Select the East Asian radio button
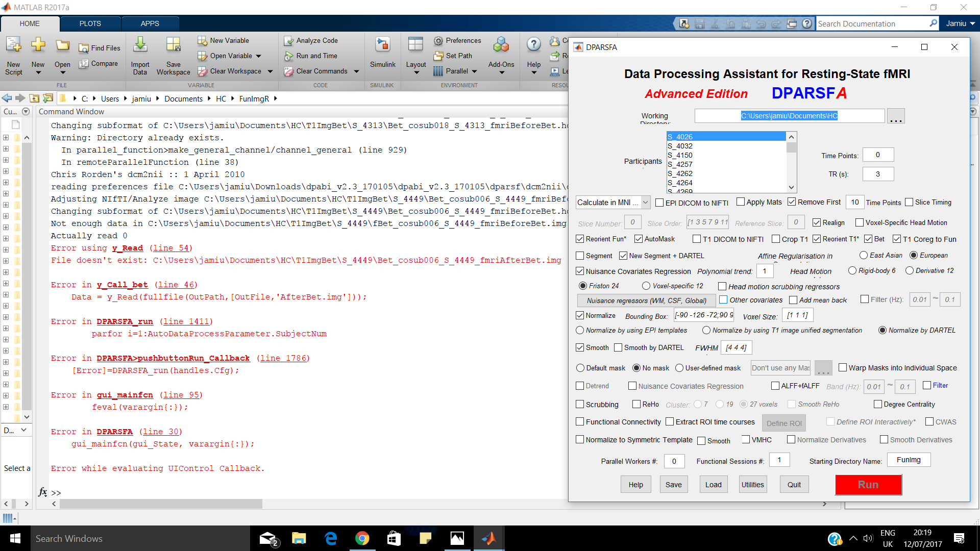This screenshot has width=980, height=551. tap(864, 255)
